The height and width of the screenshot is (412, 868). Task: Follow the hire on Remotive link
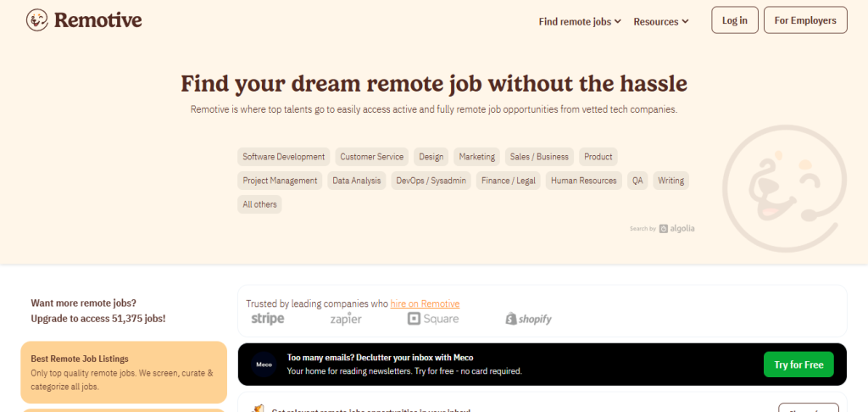pos(425,303)
